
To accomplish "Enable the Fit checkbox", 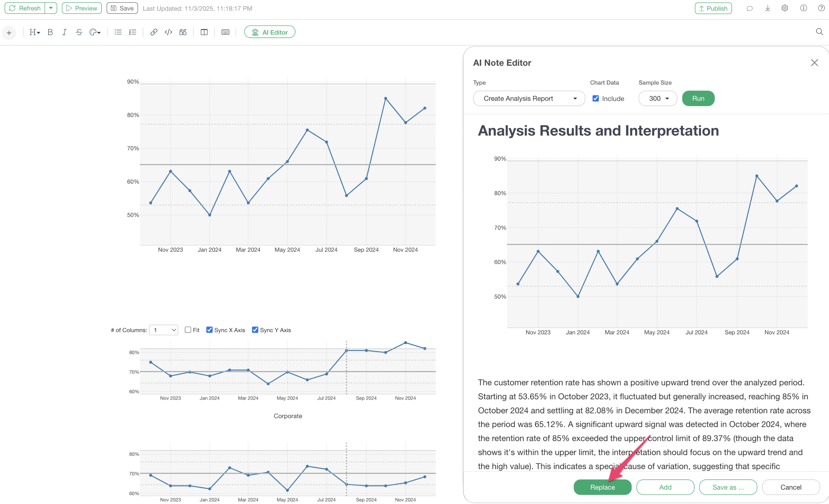I will pos(188,330).
